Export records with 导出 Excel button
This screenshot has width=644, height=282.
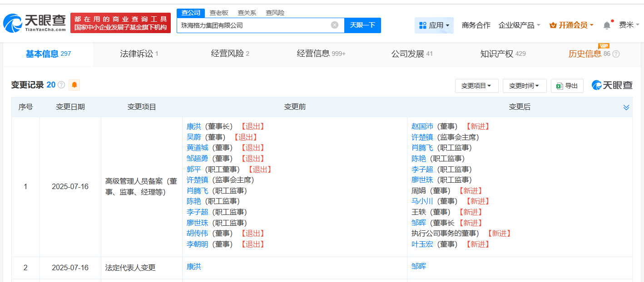click(x=567, y=86)
